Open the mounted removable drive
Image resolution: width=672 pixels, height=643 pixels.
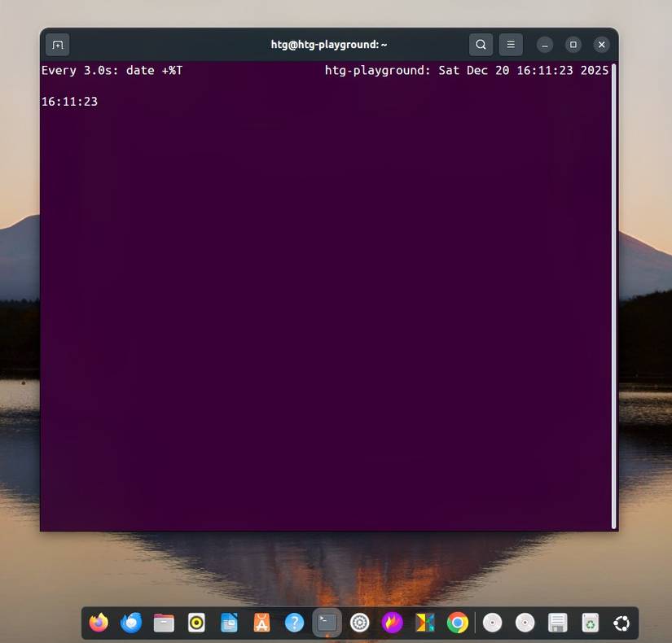click(x=557, y=623)
